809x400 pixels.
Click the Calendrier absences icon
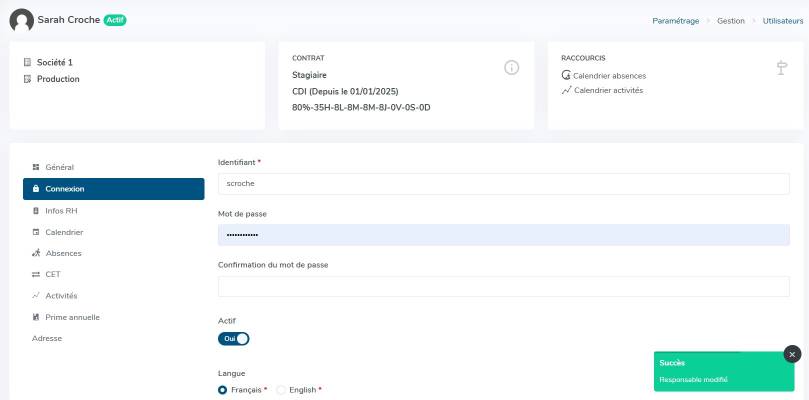point(567,76)
